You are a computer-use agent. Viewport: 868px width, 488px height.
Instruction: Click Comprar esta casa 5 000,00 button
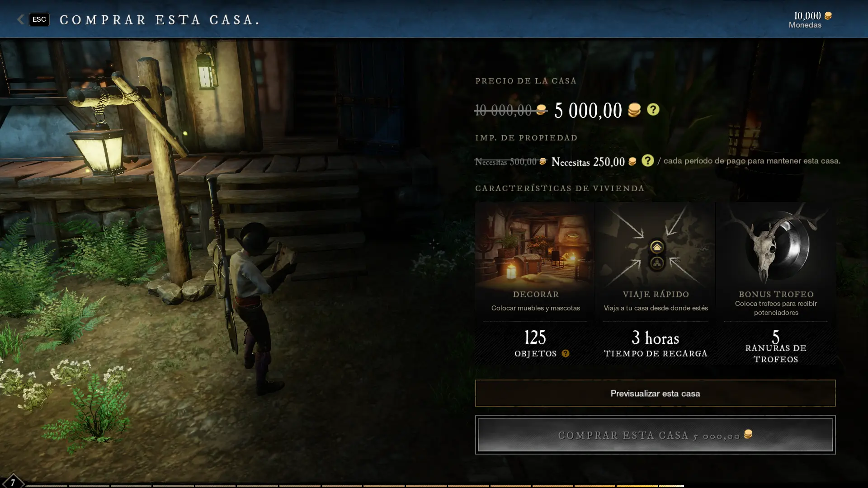click(x=655, y=435)
